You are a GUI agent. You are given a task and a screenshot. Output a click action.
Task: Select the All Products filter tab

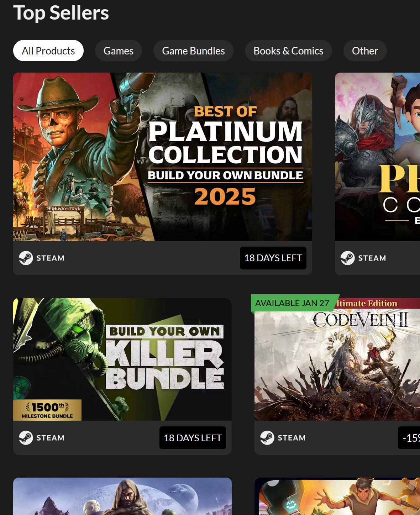click(48, 51)
